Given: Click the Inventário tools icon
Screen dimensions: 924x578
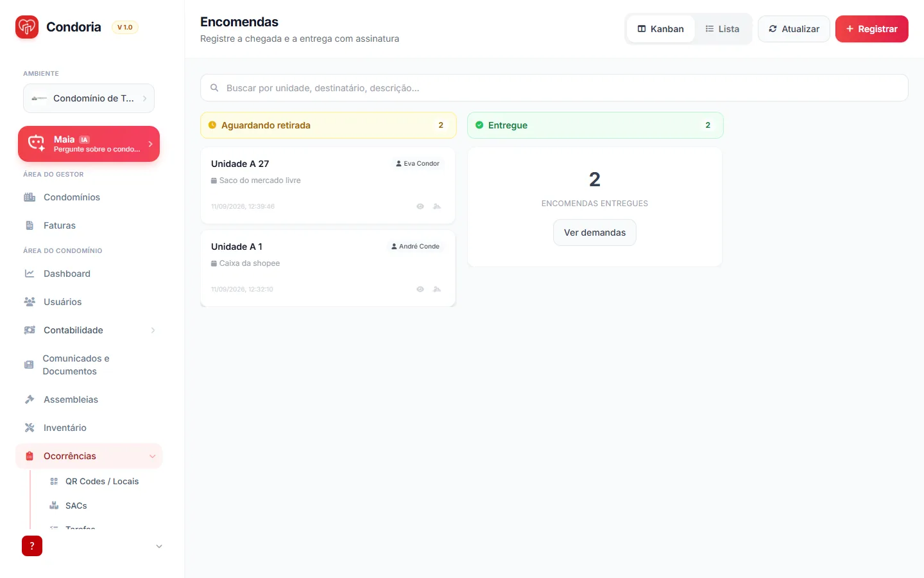Looking at the screenshot, I should [x=30, y=428].
